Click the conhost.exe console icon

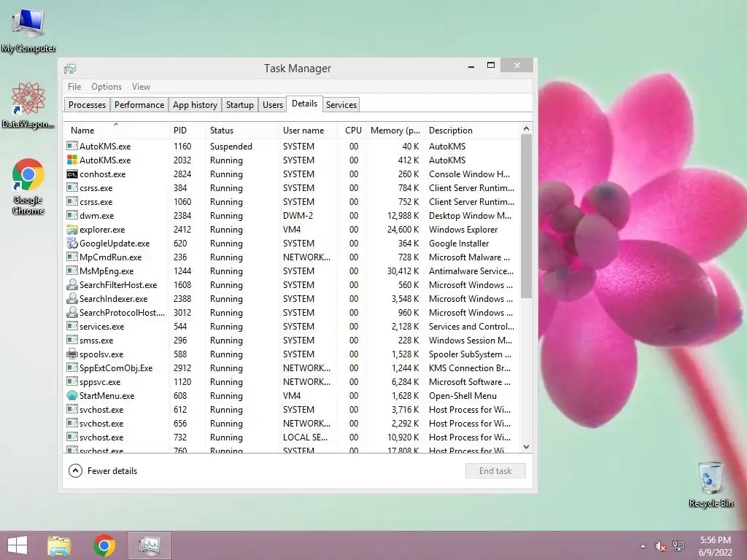[72, 174]
